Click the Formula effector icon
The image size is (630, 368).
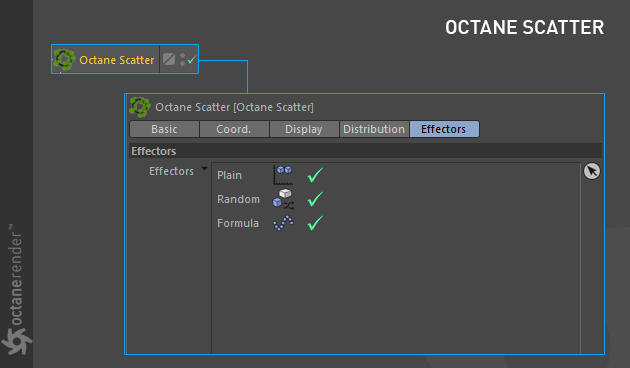(283, 223)
